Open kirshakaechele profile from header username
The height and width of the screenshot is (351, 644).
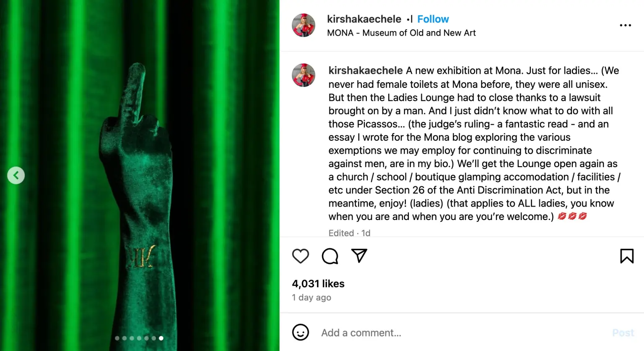pyautogui.click(x=364, y=19)
